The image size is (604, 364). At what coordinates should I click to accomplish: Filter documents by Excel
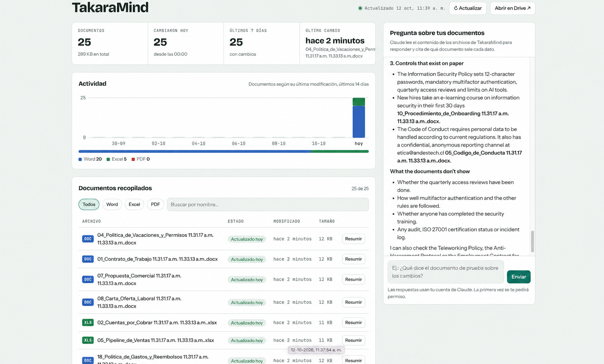134,204
